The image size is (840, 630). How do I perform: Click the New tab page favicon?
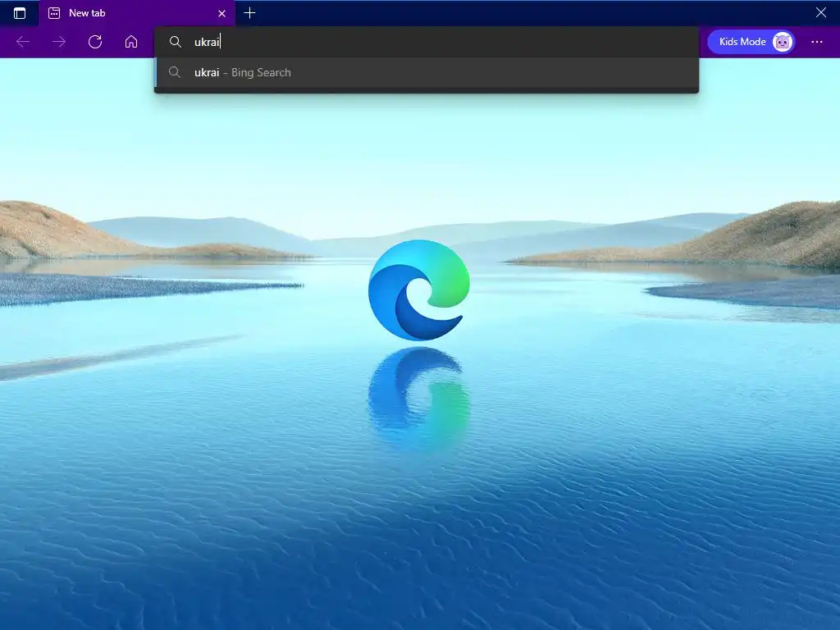54,13
